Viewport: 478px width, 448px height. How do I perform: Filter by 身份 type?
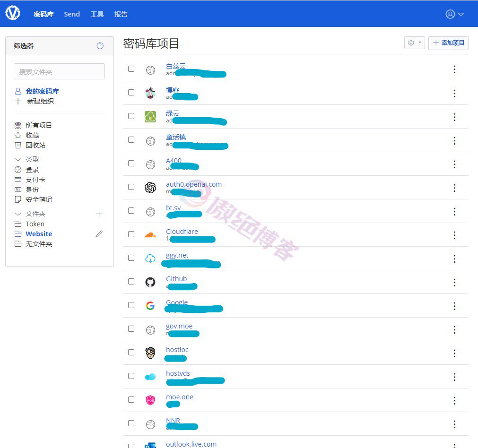(32, 190)
